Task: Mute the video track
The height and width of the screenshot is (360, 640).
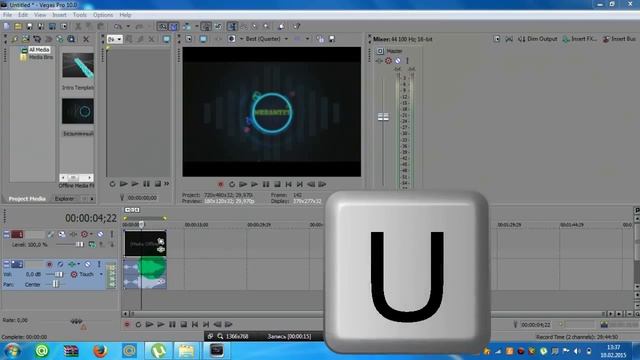Action: [x=100, y=234]
